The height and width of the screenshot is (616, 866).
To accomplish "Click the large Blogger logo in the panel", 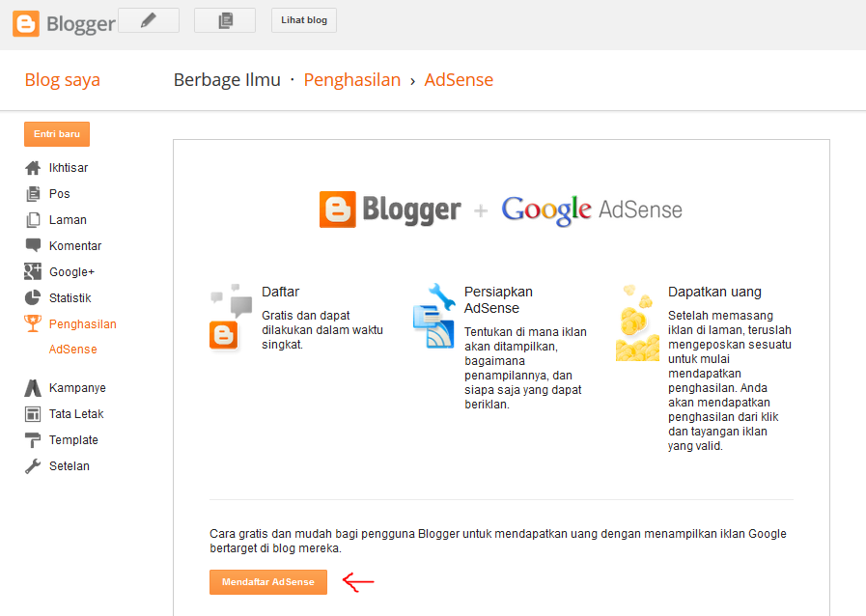I will [390, 210].
